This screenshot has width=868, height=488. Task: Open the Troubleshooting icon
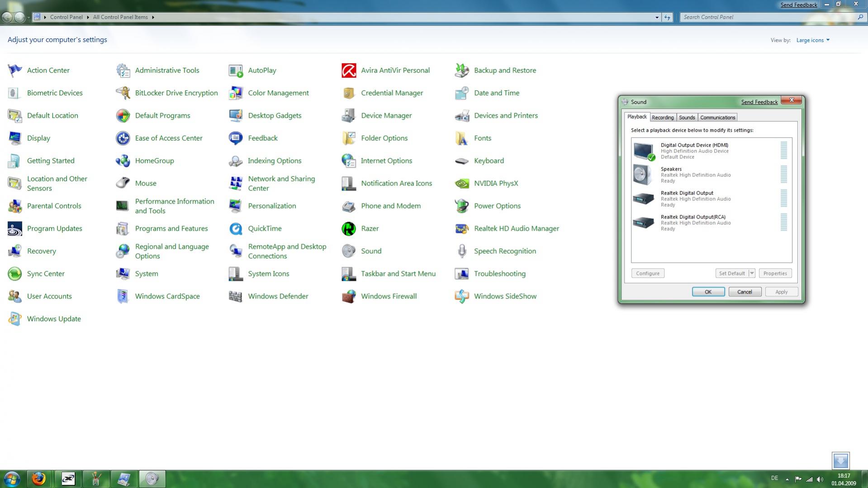click(462, 274)
